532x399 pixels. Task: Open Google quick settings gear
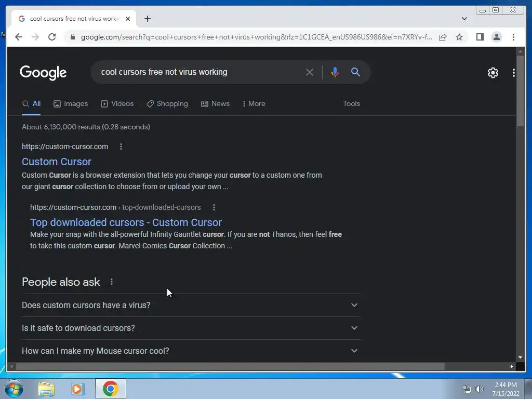coord(493,73)
